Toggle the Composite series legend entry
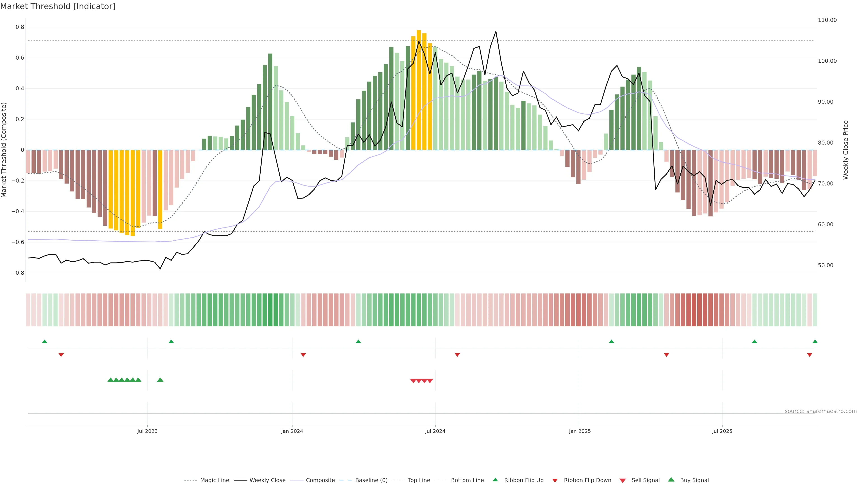This screenshot has height=488, width=868. pyautogui.click(x=320, y=480)
